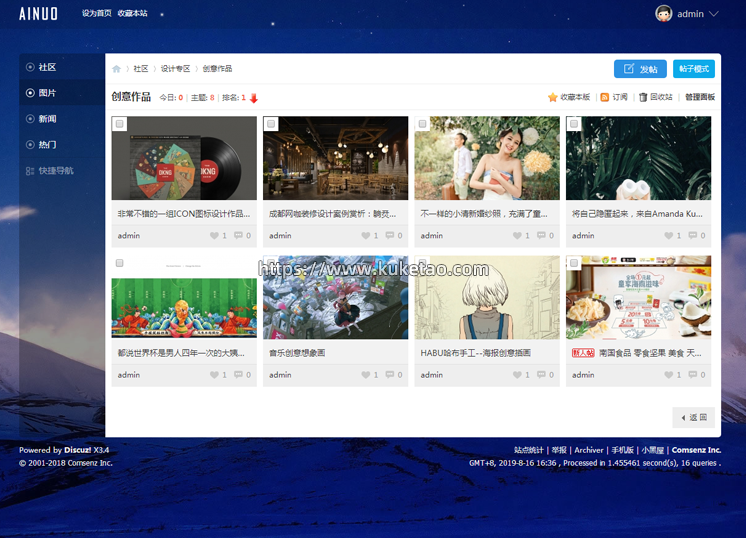Check the 世界杯 post checkbox
This screenshot has height=538, width=746.
coord(119,263)
